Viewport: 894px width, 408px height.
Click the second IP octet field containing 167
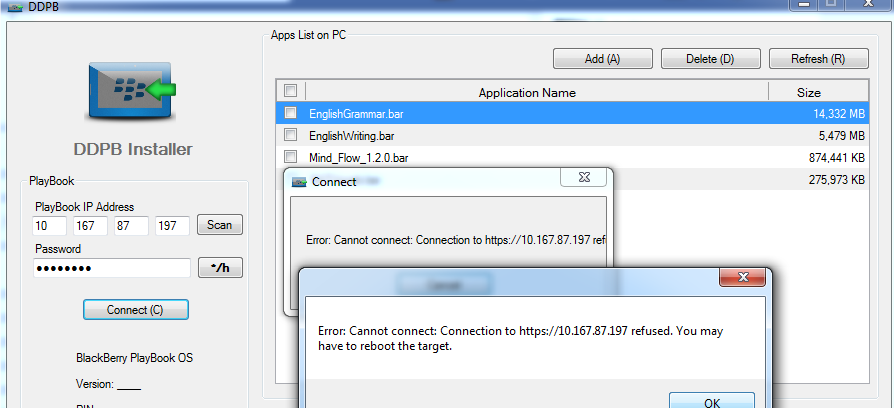91,226
